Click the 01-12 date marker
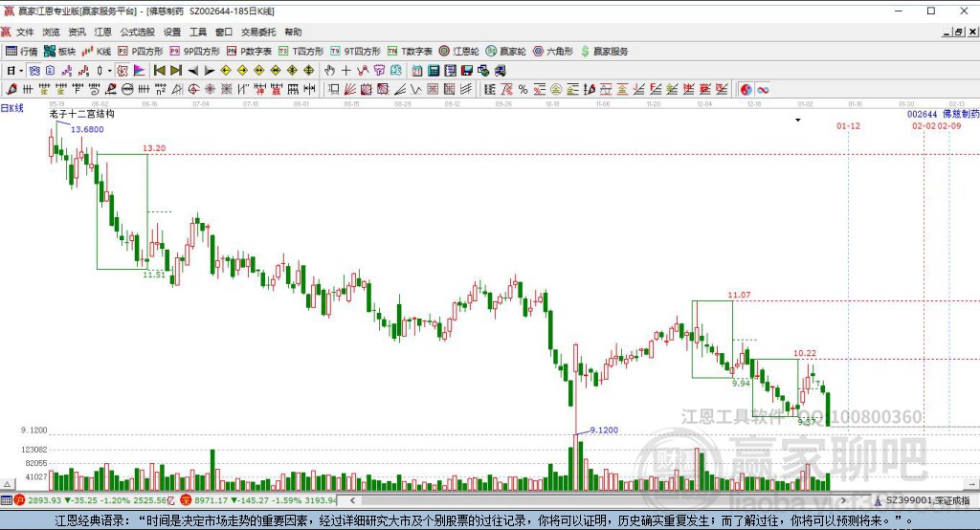The image size is (980, 530). [x=848, y=125]
